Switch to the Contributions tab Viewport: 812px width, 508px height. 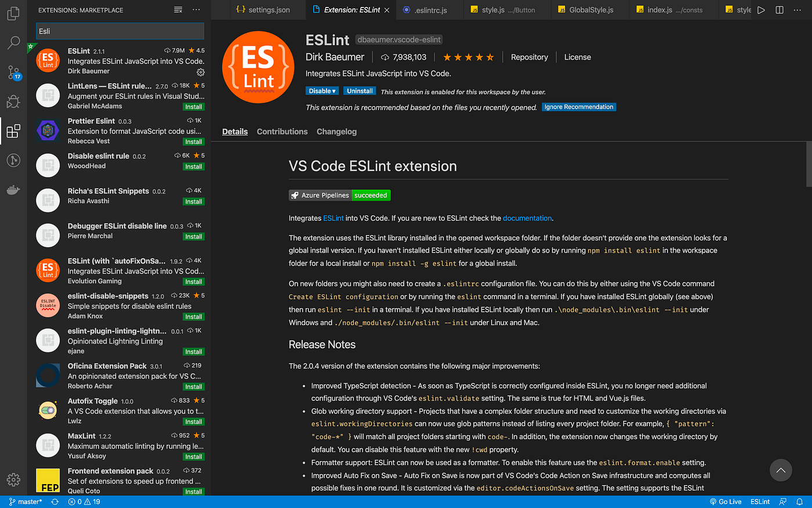(x=282, y=132)
